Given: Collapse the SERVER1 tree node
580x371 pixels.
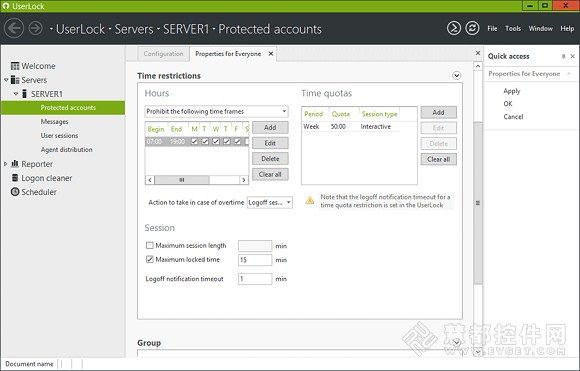Looking at the screenshot, I should coord(16,94).
